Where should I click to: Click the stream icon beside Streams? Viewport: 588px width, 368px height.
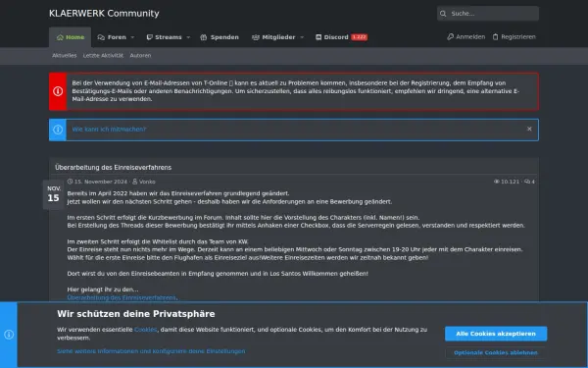click(149, 37)
